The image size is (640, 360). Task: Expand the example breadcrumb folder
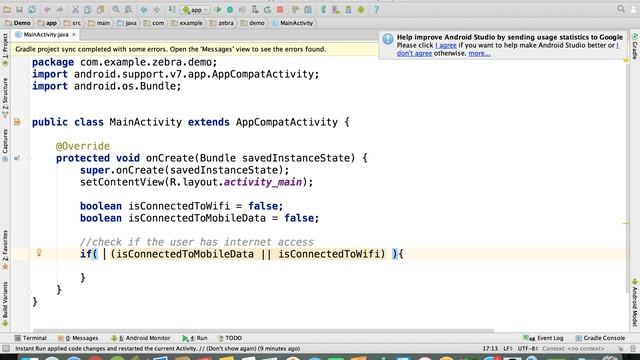click(187, 23)
